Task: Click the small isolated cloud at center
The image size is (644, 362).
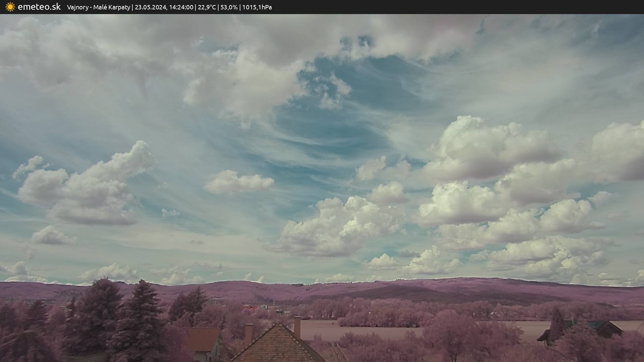Action: point(238,182)
